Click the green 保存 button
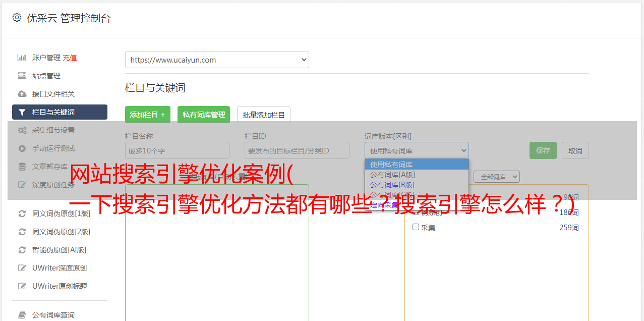Image resolution: width=644 pixels, height=321 pixels. (543, 150)
